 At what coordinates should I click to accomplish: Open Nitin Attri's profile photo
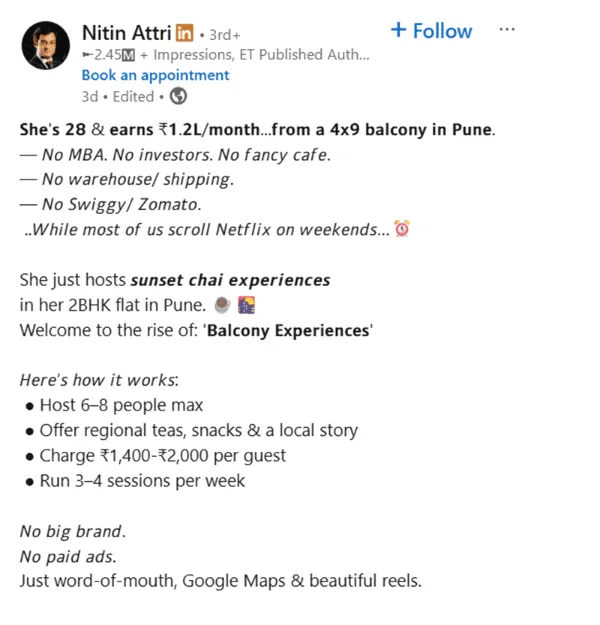[x=45, y=45]
